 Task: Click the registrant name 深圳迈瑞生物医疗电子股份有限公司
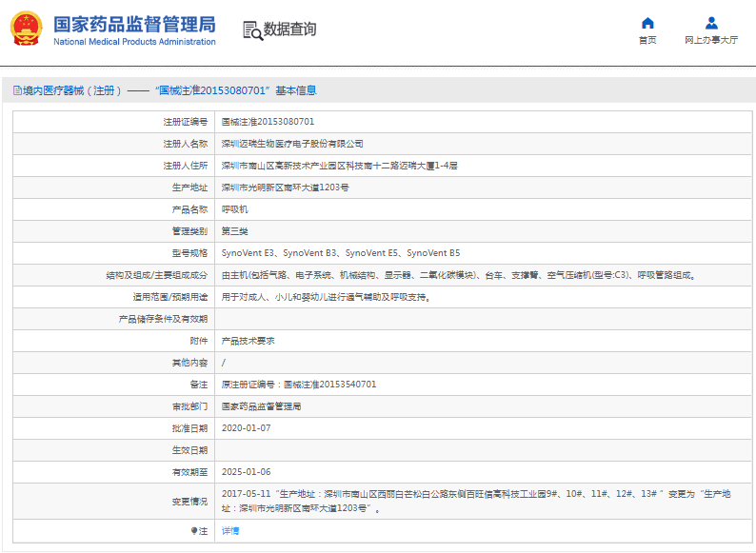click(x=292, y=144)
